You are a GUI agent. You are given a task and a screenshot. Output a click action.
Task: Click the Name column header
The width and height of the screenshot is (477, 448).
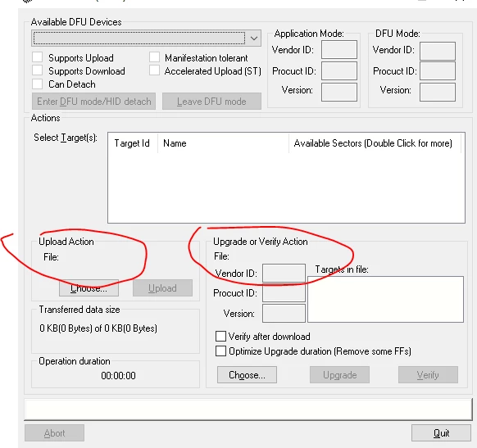223,143
